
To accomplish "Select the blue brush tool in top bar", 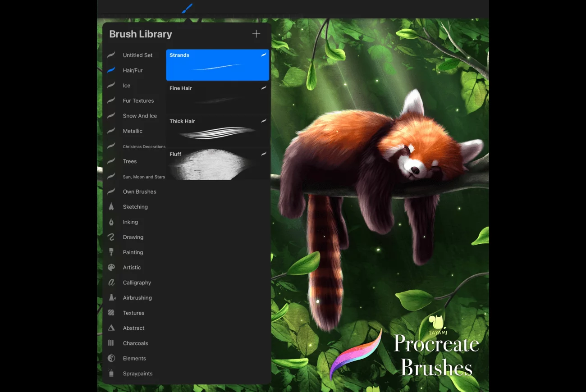I will [187, 8].
